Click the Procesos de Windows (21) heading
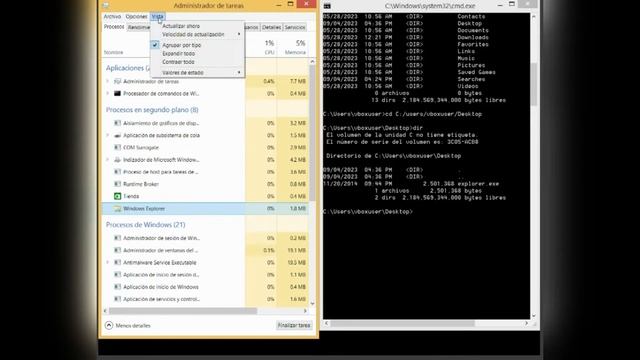Viewport: 640px width, 360px height. tap(145, 225)
